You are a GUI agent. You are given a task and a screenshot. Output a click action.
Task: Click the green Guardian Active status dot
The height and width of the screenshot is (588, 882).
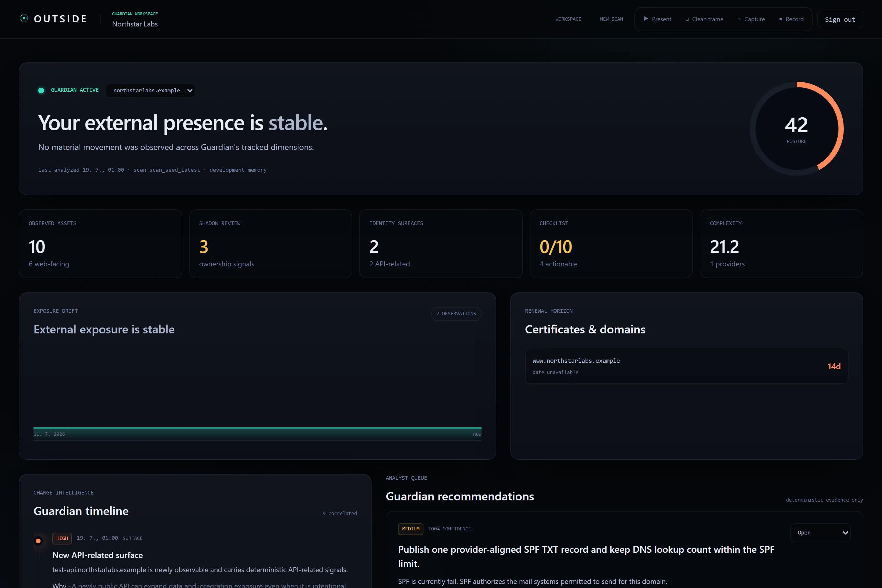click(41, 90)
